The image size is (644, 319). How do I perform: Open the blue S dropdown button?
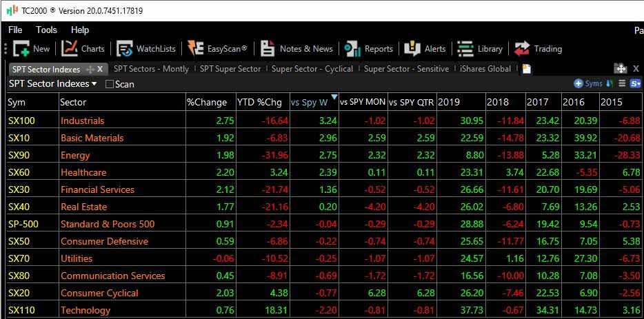635,84
